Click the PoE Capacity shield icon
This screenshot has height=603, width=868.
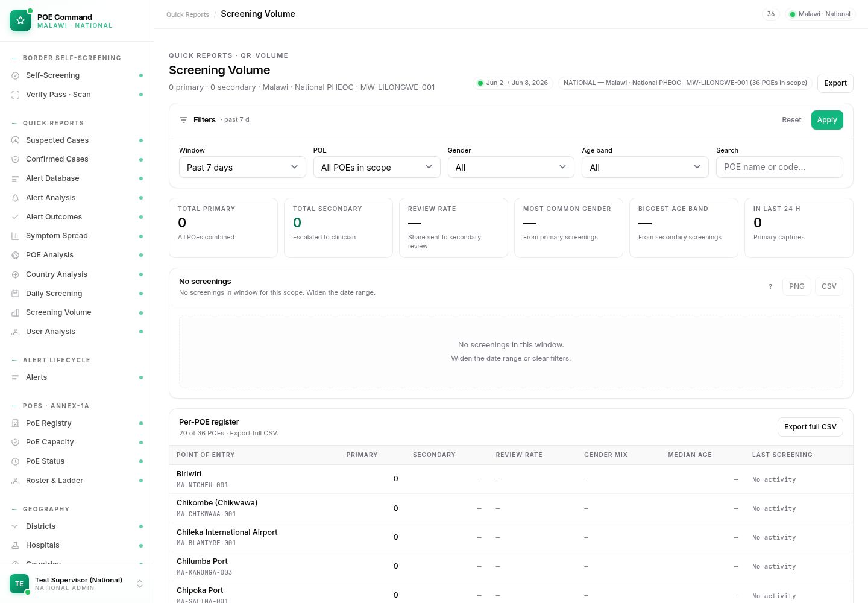click(16, 442)
